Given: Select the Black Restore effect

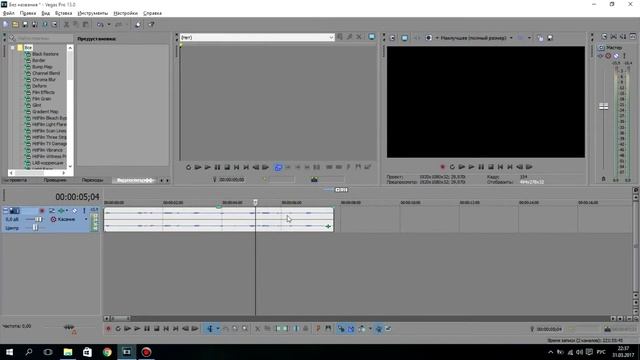Looking at the screenshot, I should click(x=45, y=54).
